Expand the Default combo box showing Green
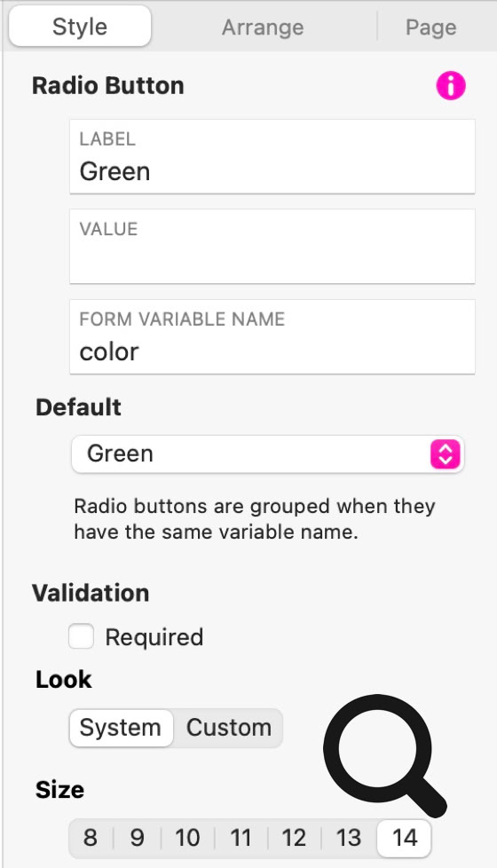Image resolution: width=497 pixels, height=868 pixels. 268,454
